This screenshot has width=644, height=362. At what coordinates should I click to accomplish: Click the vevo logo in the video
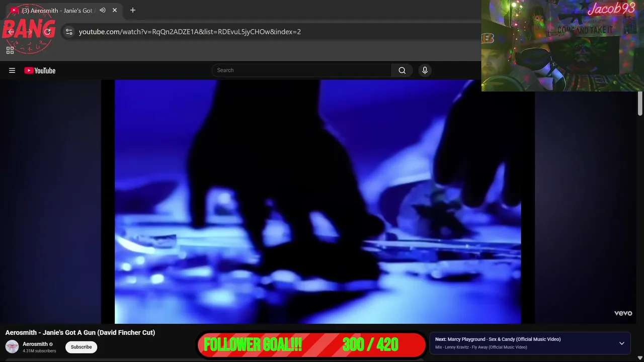click(x=623, y=313)
